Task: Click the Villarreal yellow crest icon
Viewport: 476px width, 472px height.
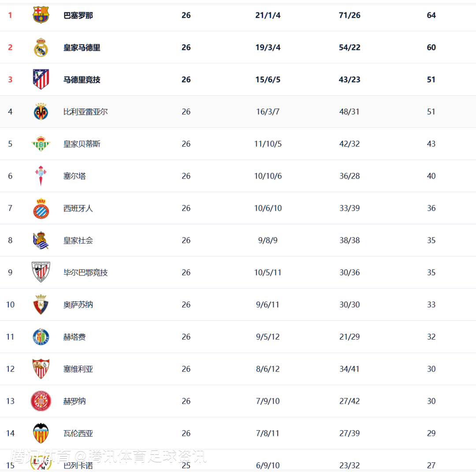Action: click(41, 111)
